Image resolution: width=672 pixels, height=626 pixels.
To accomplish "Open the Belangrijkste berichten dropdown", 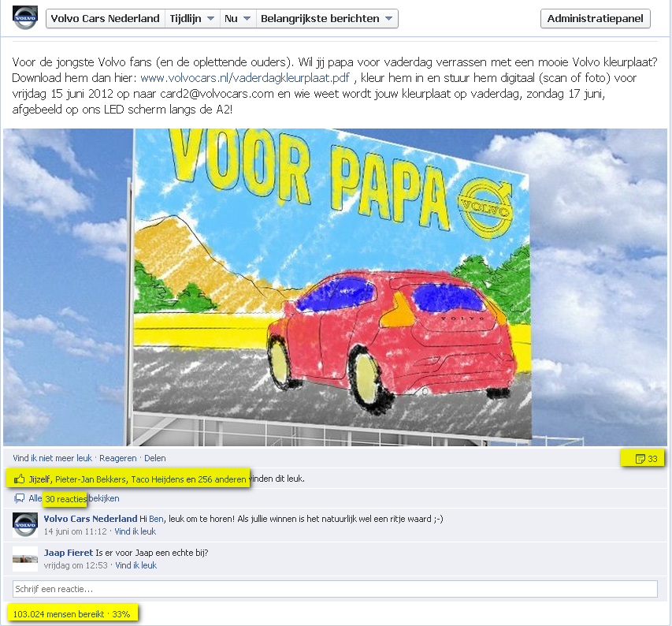I will (327, 19).
